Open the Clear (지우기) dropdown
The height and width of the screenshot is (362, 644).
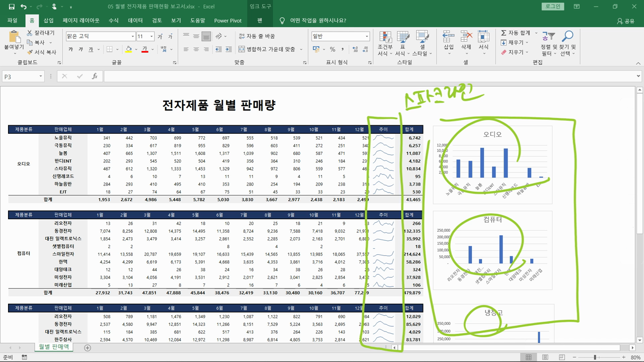[515, 52]
